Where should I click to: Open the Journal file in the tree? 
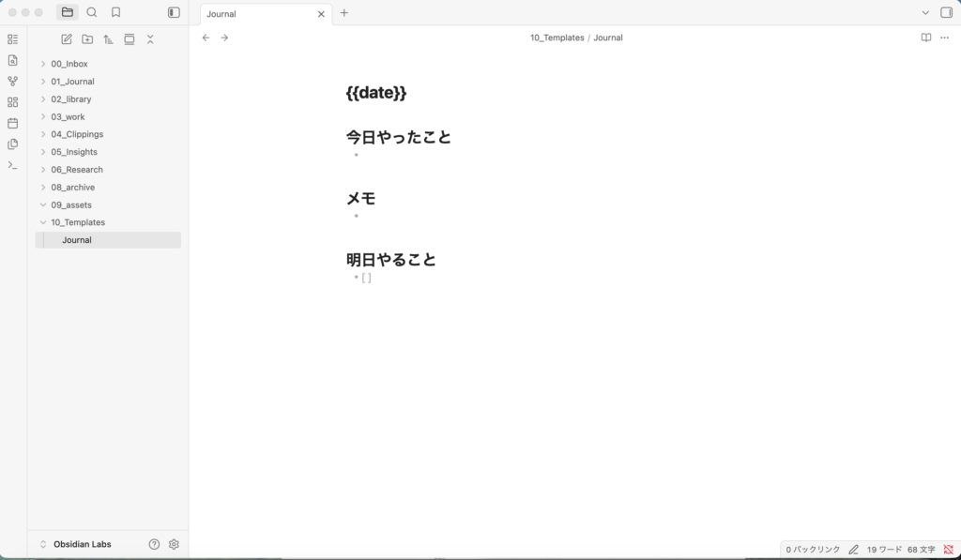point(109,240)
